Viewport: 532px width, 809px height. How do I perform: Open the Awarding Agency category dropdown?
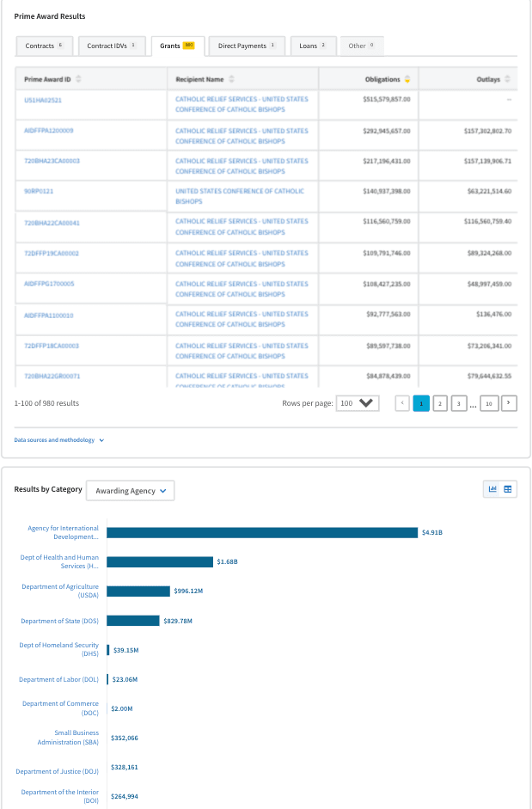131,490
